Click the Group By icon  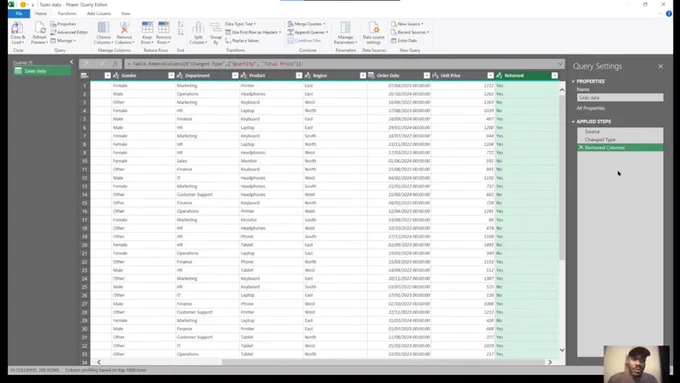pyautogui.click(x=216, y=28)
